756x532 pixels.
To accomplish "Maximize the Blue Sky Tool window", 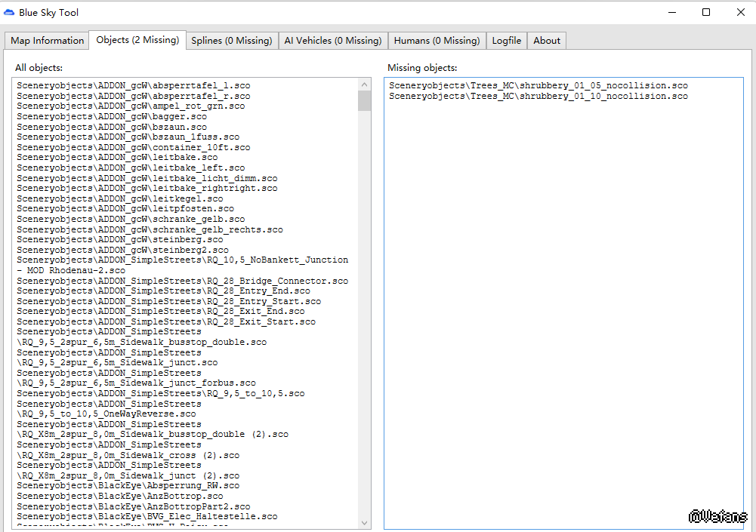I will [x=705, y=12].
